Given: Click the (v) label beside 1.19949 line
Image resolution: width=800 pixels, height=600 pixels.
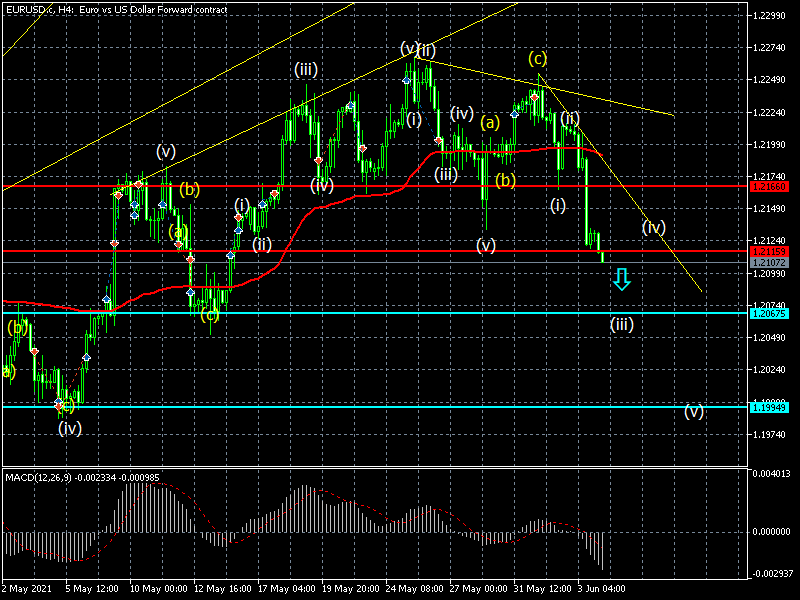Looking at the screenshot, I should (694, 412).
